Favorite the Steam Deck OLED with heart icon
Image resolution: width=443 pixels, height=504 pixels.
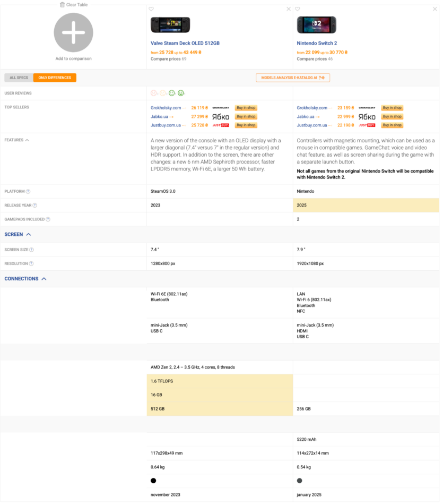point(151,9)
